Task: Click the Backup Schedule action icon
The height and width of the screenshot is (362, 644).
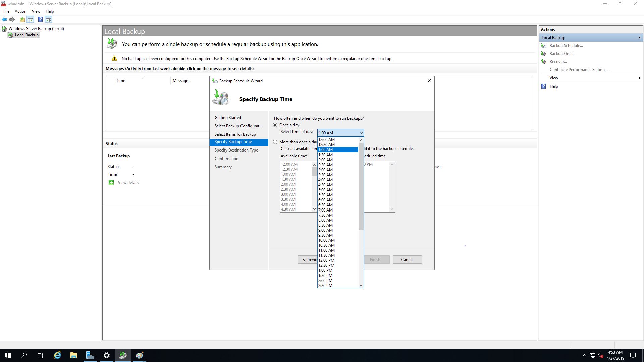Action: tap(544, 46)
